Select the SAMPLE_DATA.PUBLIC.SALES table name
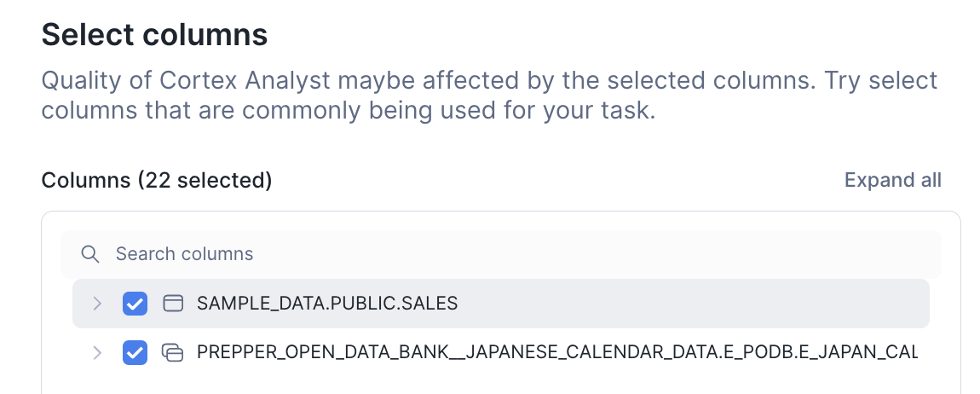Image resolution: width=980 pixels, height=394 pixels. pyautogui.click(x=327, y=304)
